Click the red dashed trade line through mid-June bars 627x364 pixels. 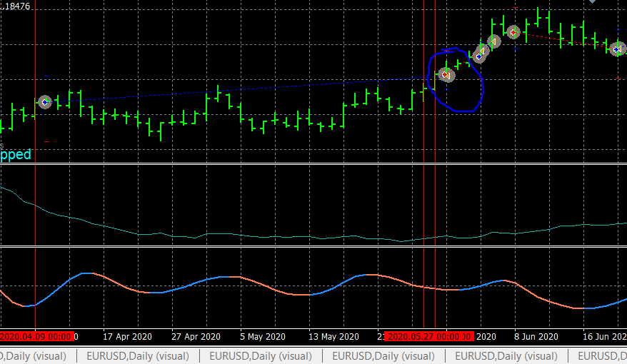click(566, 41)
